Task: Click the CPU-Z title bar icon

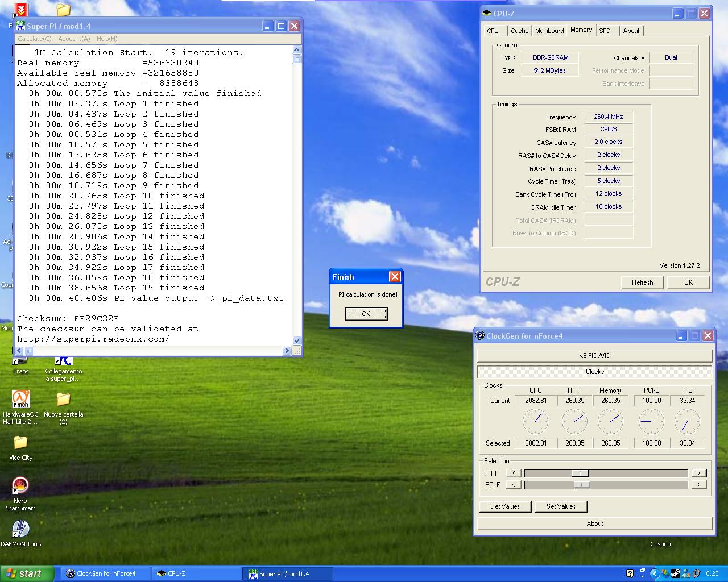Action: pos(487,13)
